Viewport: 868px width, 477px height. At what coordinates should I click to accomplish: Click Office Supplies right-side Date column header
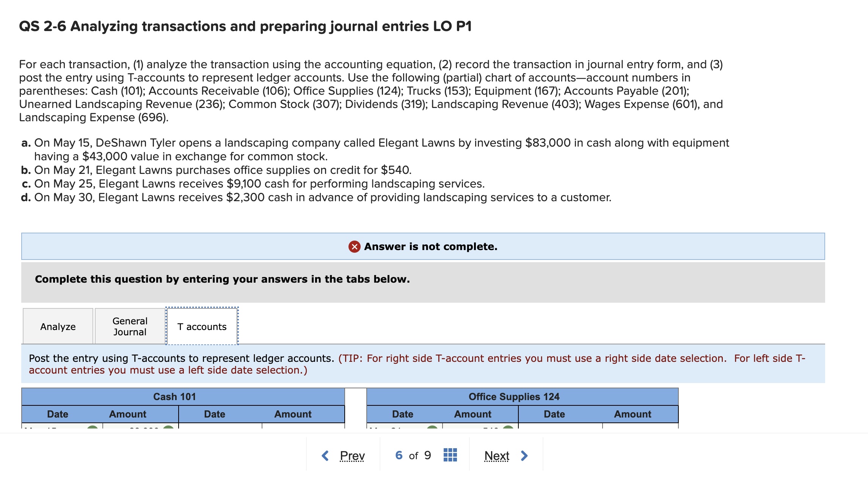pyautogui.click(x=554, y=414)
